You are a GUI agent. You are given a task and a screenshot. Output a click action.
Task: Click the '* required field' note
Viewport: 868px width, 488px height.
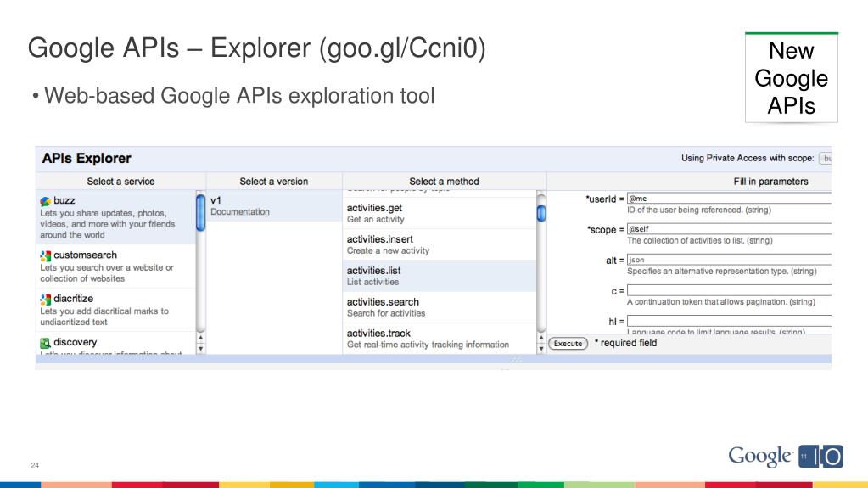point(625,343)
